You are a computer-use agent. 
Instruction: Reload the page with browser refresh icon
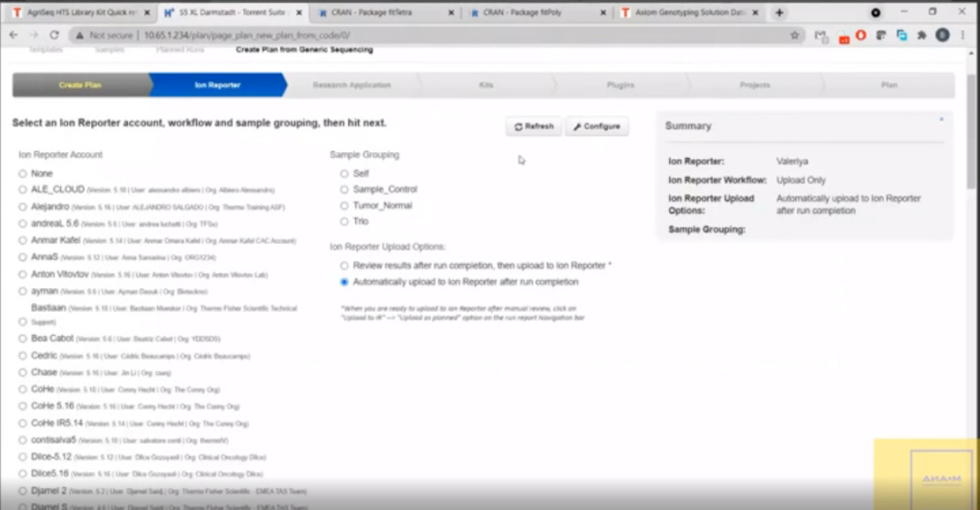point(53,34)
